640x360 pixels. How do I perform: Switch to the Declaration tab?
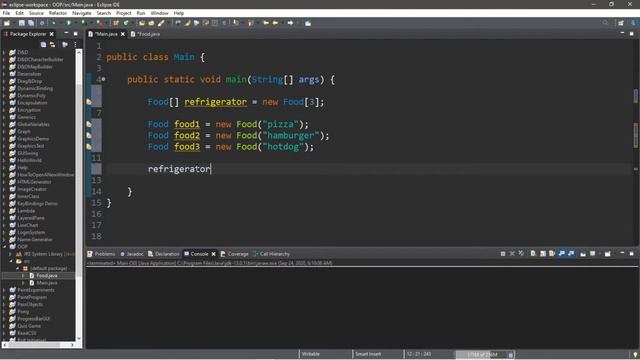tap(164, 254)
